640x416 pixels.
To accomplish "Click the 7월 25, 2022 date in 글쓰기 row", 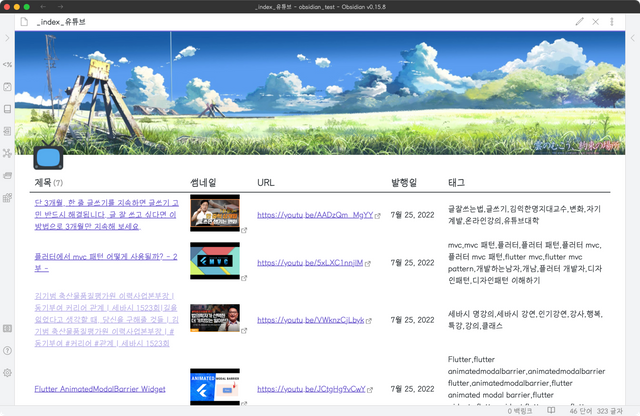I will (x=412, y=215).
